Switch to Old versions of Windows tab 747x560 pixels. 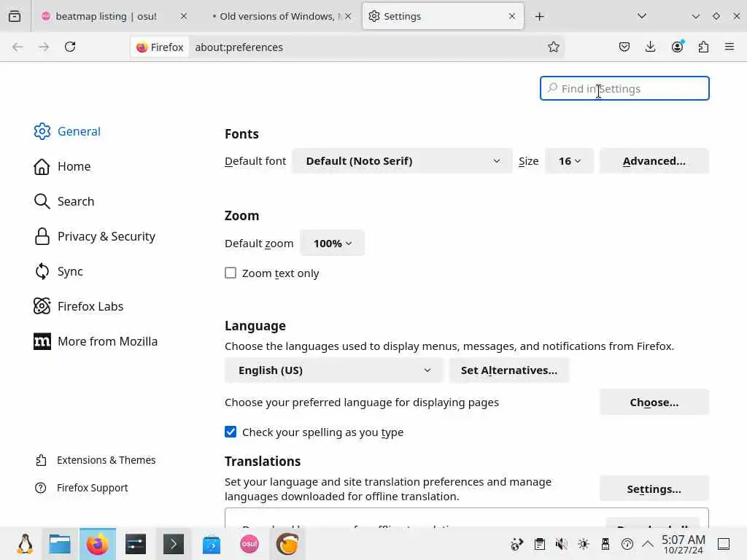tap(281, 16)
